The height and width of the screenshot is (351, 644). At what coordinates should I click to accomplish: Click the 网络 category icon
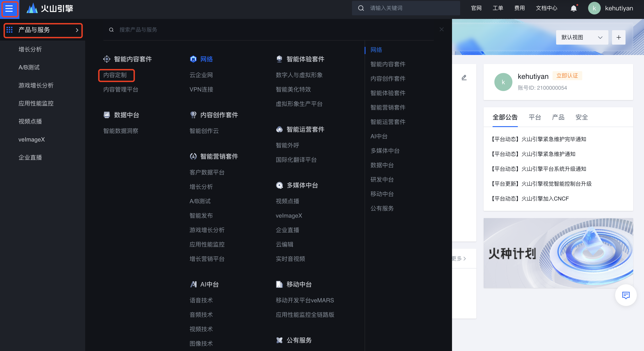pos(193,59)
